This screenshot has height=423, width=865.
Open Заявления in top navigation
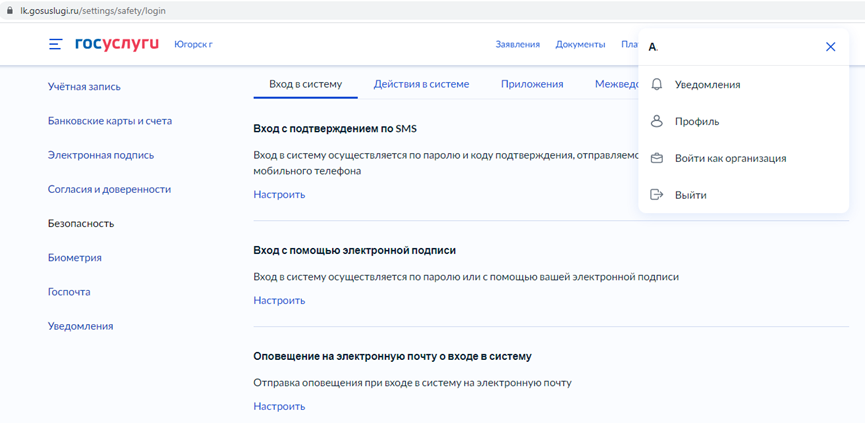coord(517,44)
